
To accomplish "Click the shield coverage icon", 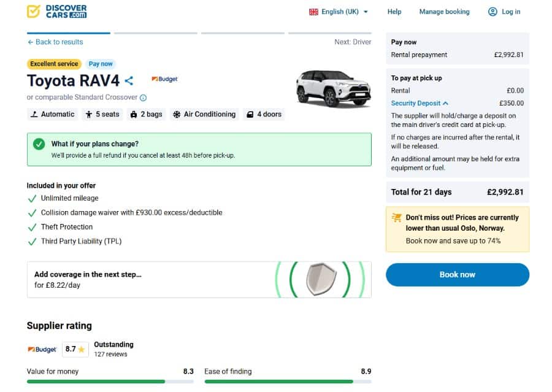I will click(321, 279).
